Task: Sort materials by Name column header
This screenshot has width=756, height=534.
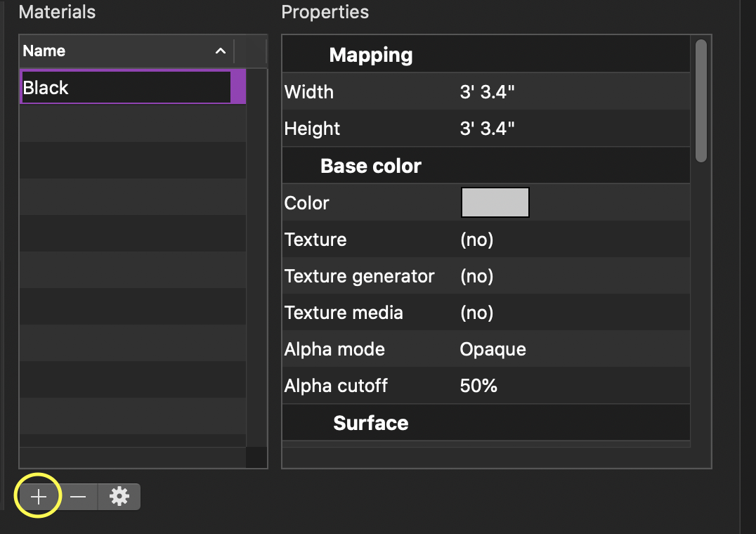Action: pyautogui.click(x=126, y=51)
